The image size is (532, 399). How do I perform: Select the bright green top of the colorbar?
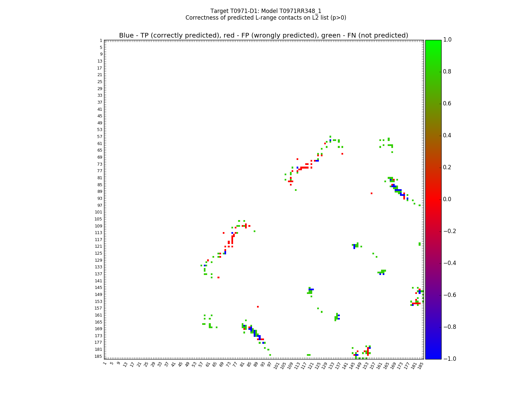pos(433,42)
